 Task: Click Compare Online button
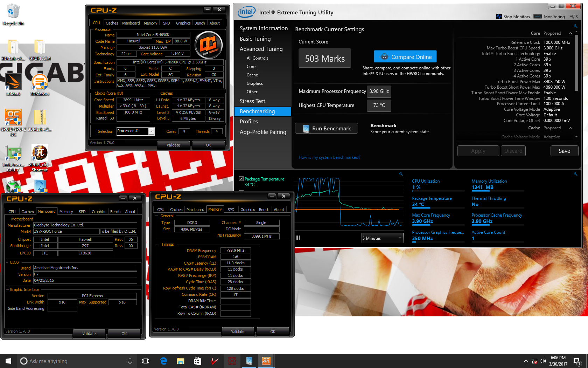tap(405, 57)
